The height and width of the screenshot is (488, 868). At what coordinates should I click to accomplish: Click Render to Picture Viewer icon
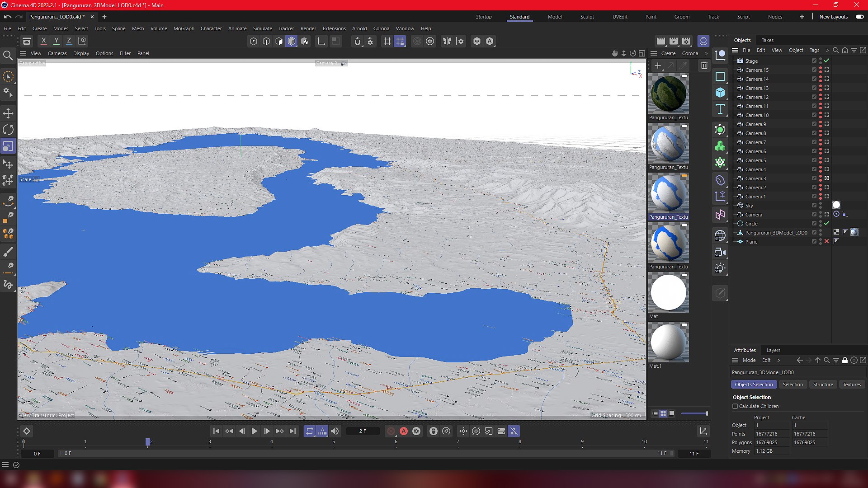click(674, 41)
